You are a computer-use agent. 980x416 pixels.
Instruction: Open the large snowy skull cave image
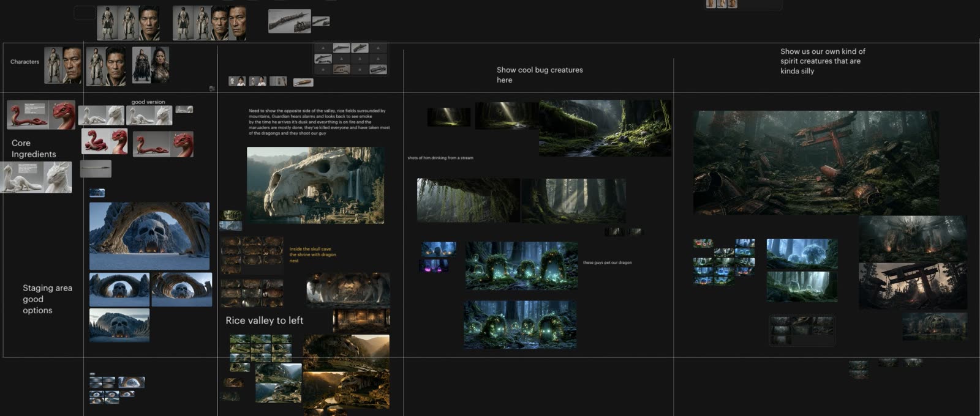[149, 236]
